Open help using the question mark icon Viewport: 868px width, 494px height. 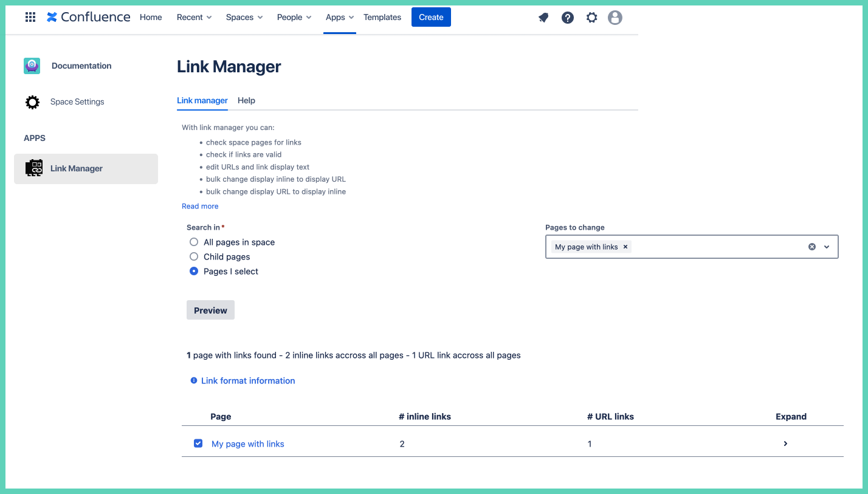567,18
